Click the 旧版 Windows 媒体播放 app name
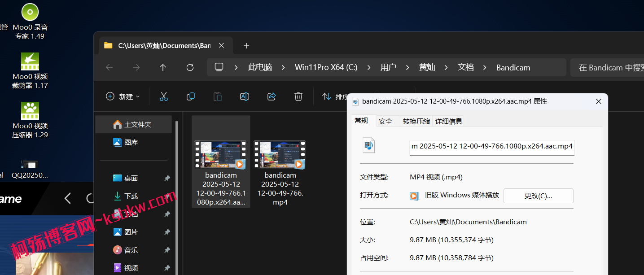Image resolution: width=644 pixels, height=275 pixels. click(x=462, y=195)
